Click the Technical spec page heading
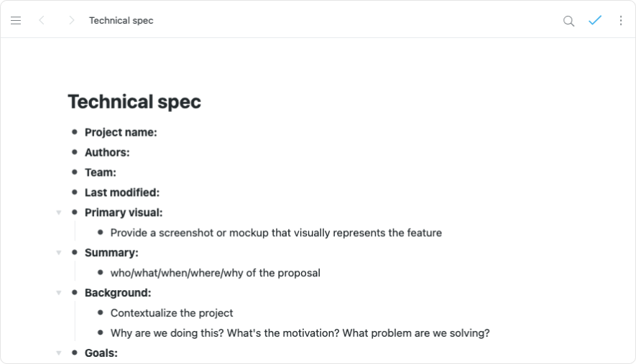Image resolution: width=636 pixels, height=364 pixels. coord(134,102)
